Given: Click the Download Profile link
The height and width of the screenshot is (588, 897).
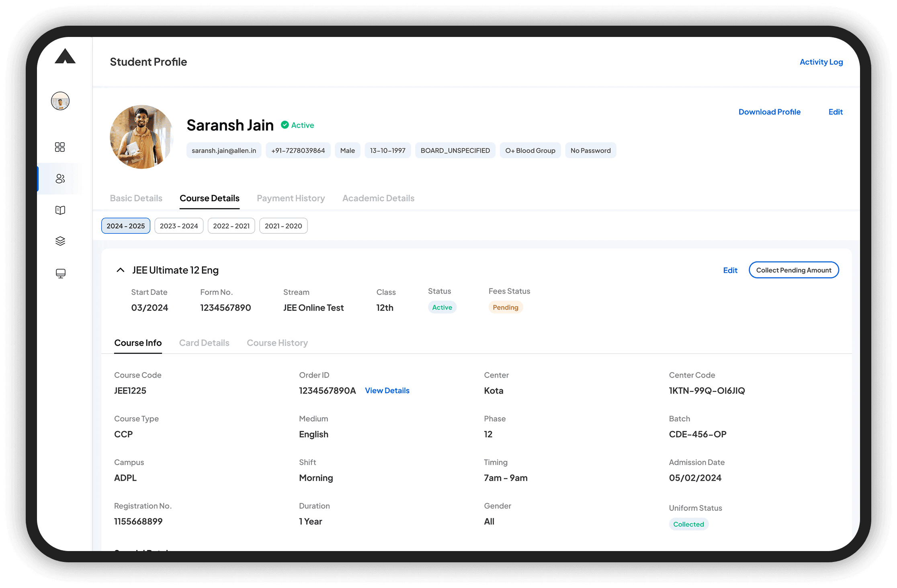Looking at the screenshot, I should click(769, 112).
